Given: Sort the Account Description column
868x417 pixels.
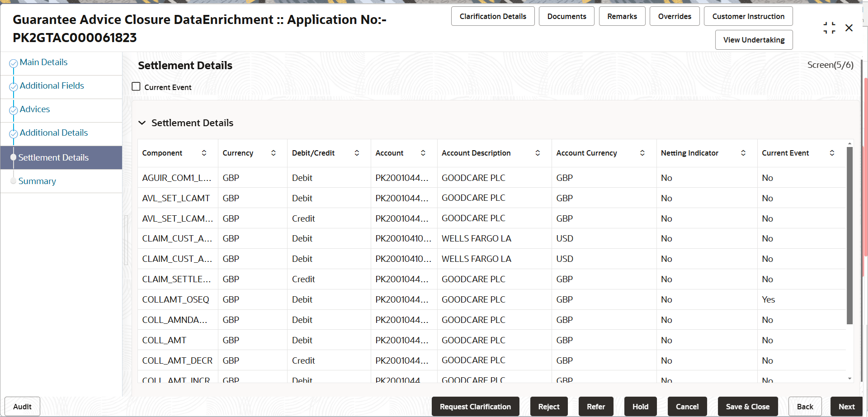Looking at the screenshot, I should (x=538, y=153).
